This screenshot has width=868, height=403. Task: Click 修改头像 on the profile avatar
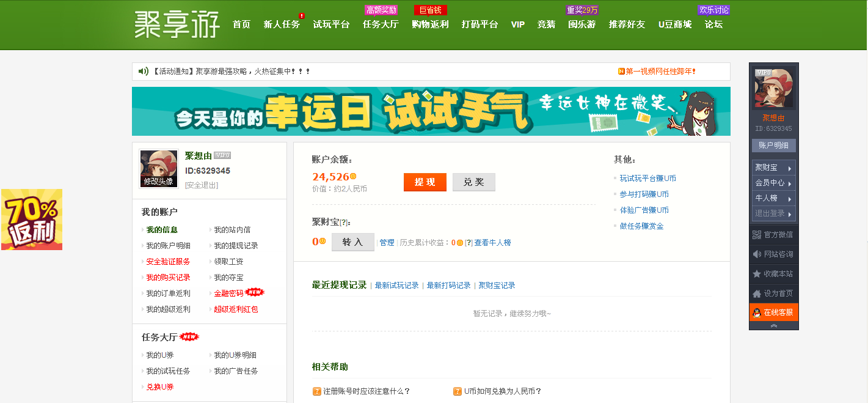158,182
